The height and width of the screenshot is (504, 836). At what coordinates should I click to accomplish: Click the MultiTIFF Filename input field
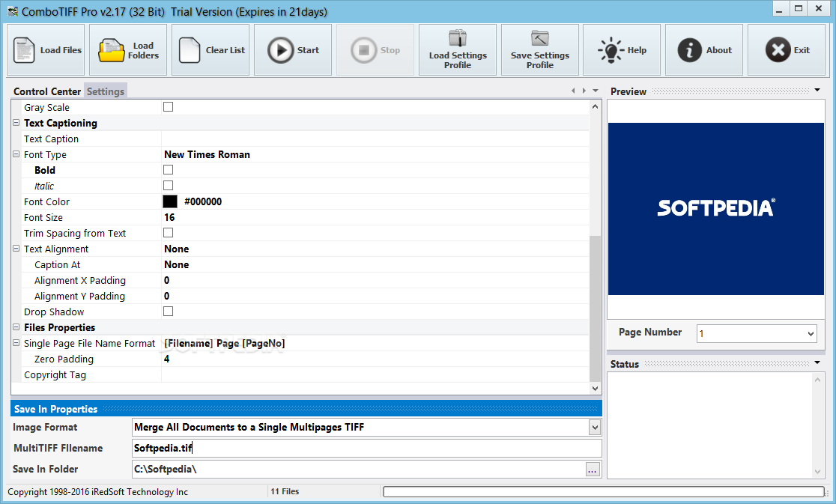pyautogui.click(x=367, y=448)
